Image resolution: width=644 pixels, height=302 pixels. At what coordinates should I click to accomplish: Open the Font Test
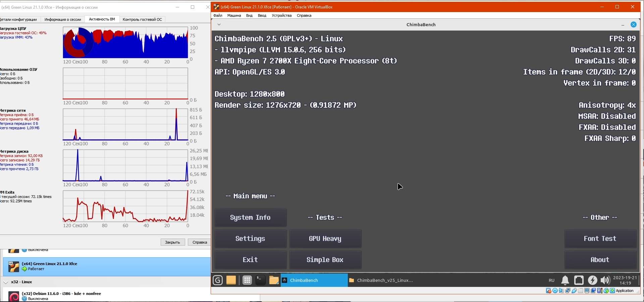click(x=600, y=239)
